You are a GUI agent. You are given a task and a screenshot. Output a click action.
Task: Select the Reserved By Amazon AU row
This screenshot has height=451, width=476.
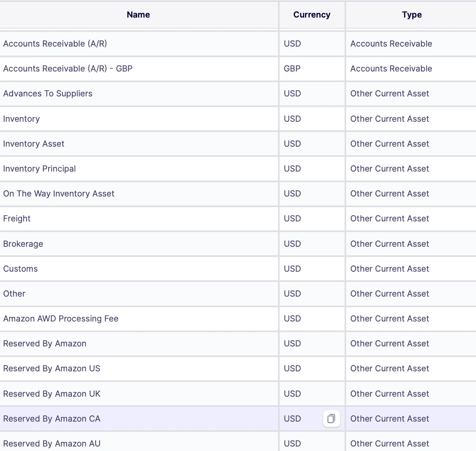click(x=52, y=444)
